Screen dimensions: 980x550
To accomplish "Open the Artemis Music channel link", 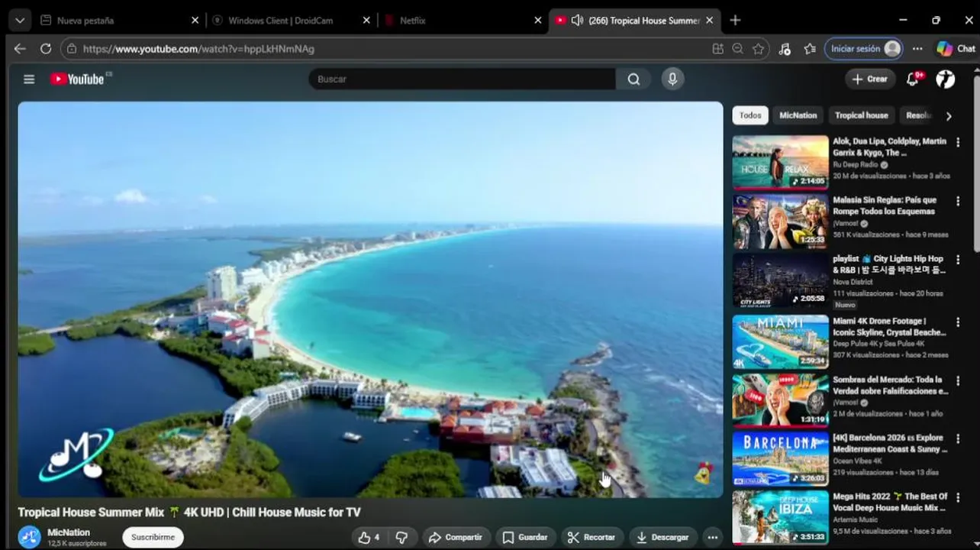I will point(855,519).
